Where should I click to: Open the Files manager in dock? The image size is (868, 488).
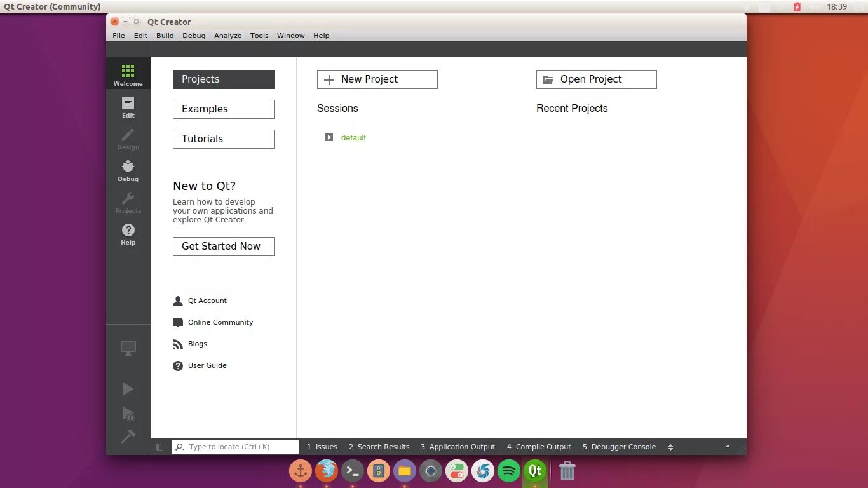405,471
